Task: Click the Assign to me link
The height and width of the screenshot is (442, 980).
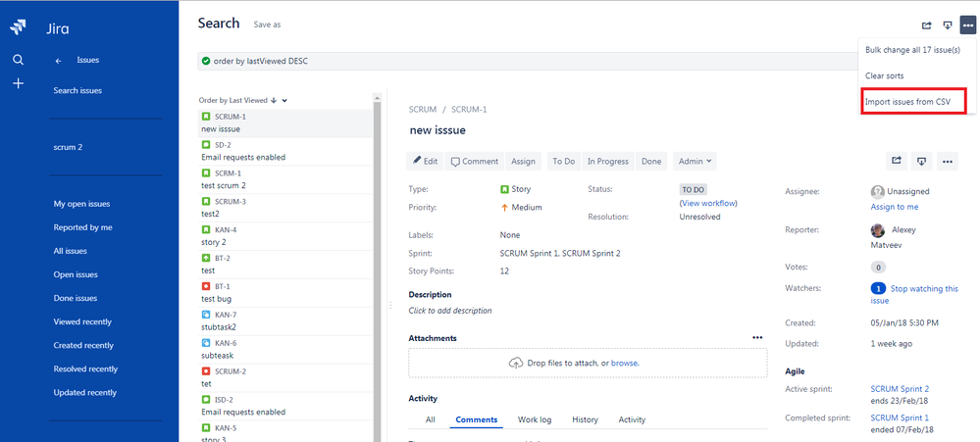Action: click(895, 207)
